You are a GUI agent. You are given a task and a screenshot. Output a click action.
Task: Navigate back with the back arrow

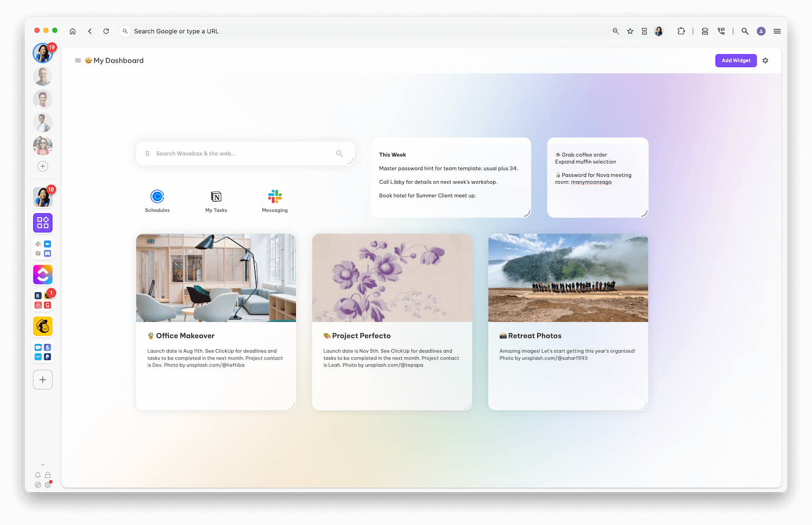[90, 31]
